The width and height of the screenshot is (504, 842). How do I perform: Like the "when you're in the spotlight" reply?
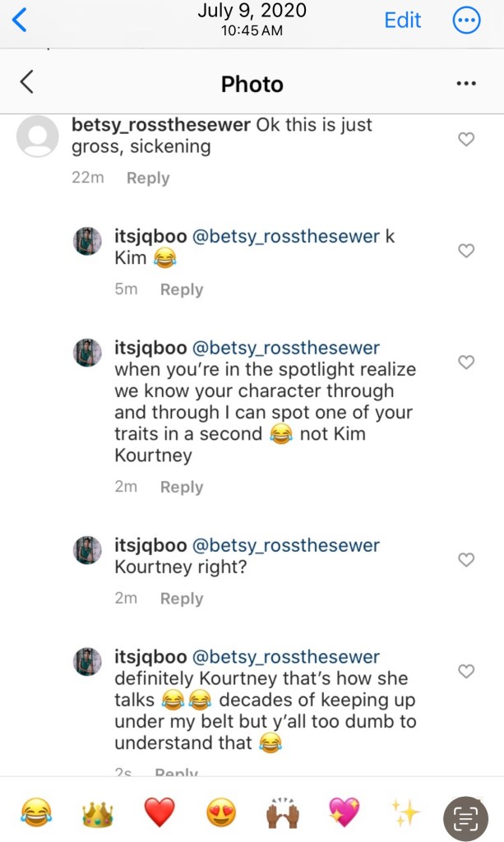click(x=466, y=362)
